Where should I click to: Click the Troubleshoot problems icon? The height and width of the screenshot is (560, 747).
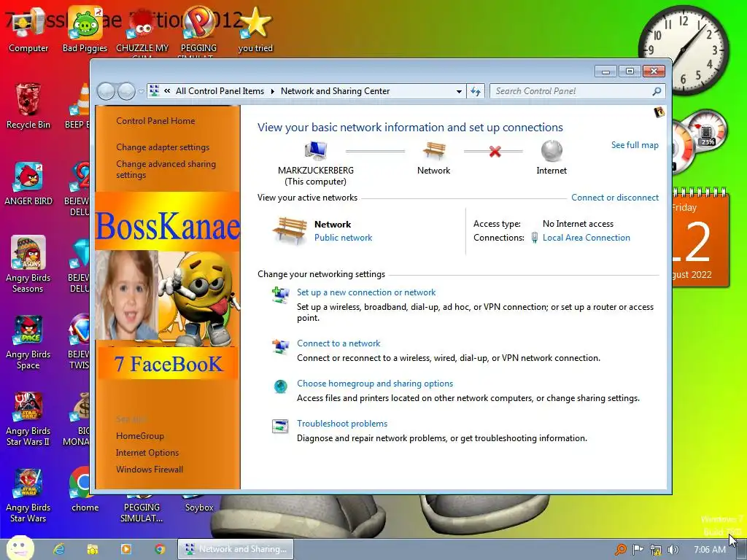tap(280, 426)
